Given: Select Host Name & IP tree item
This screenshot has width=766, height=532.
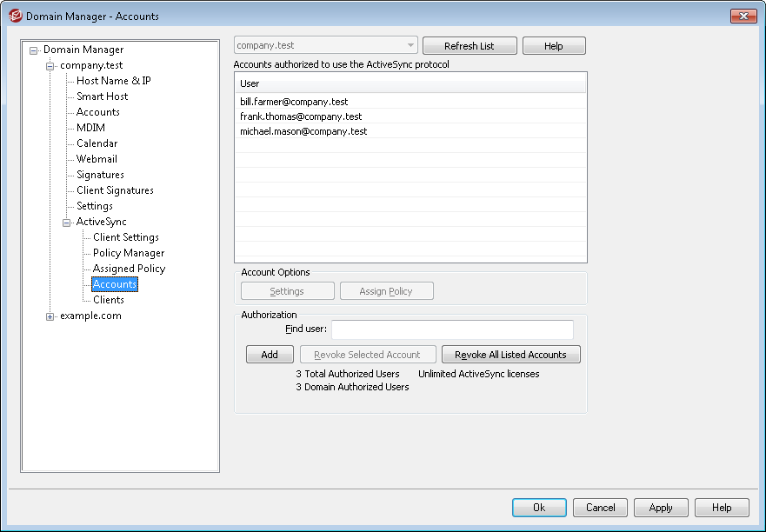Looking at the screenshot, I should pyautogui.click(x=113, y=81).
